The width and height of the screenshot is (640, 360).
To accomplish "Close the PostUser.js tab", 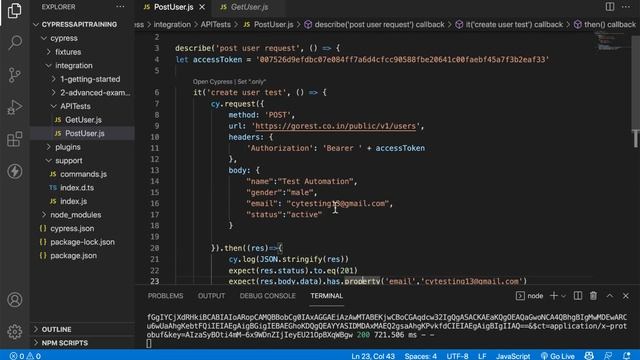I will tap(202, 7).
